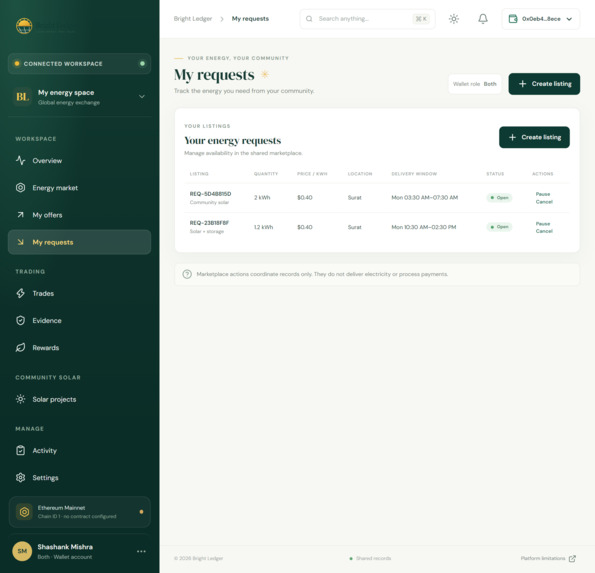Click the SM user avatar
This screenshot has height=573, width=595.
pyautogui.click(x=22, y=551)
